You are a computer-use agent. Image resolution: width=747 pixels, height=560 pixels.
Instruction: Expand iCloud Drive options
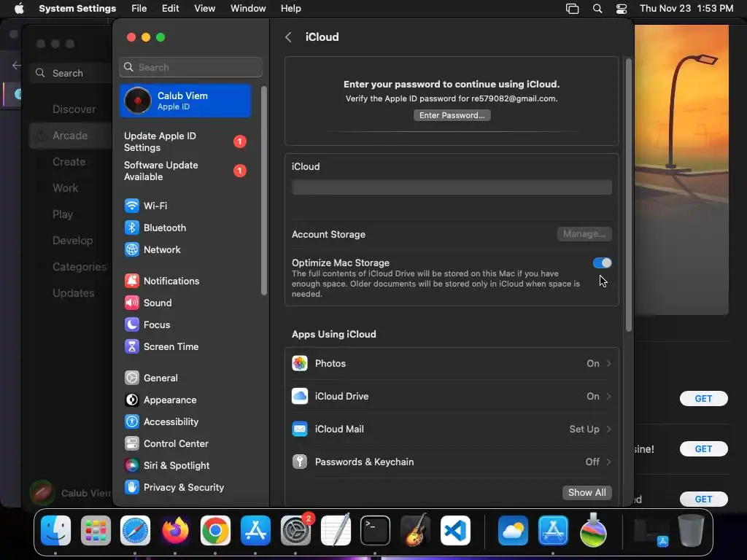point(452,396)
